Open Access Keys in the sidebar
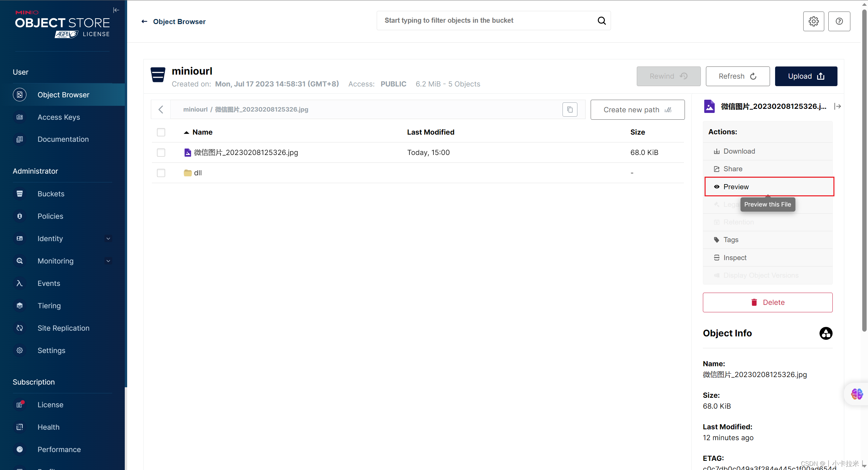Screen dimensions: 868x470 [59, 117]
